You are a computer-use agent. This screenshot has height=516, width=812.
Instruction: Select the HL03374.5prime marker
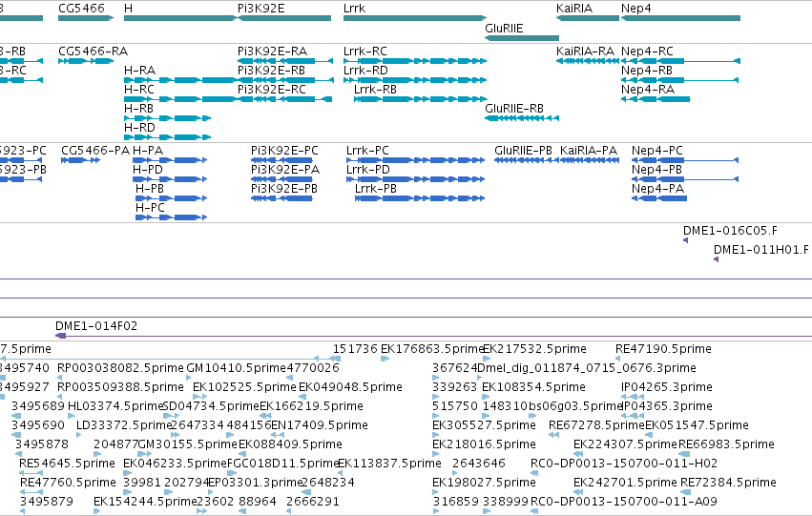pyautogui.click(x=72, y=416)
